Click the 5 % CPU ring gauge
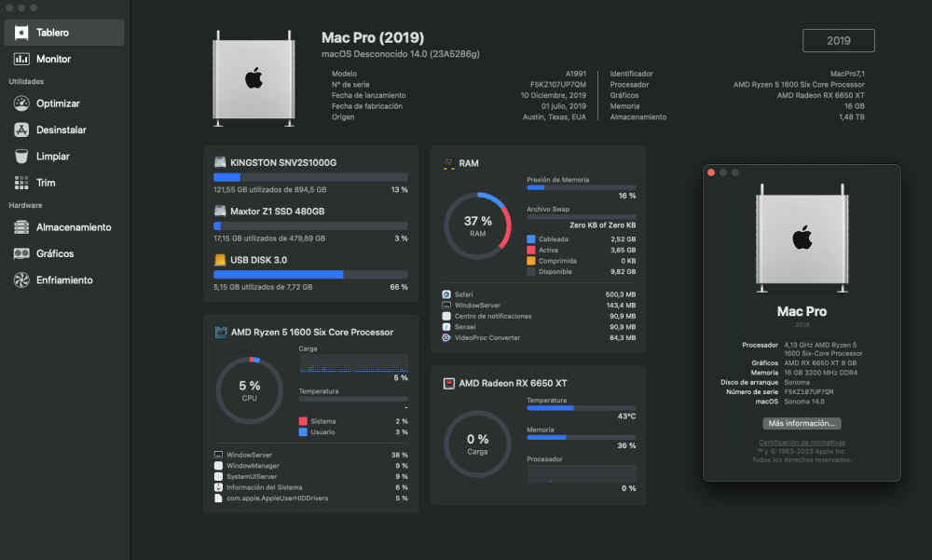932x560 pixels. pos(249,390)
